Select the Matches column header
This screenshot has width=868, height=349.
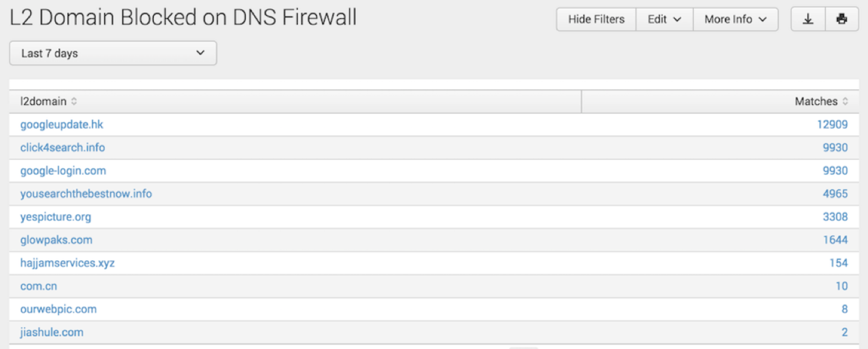817,101
